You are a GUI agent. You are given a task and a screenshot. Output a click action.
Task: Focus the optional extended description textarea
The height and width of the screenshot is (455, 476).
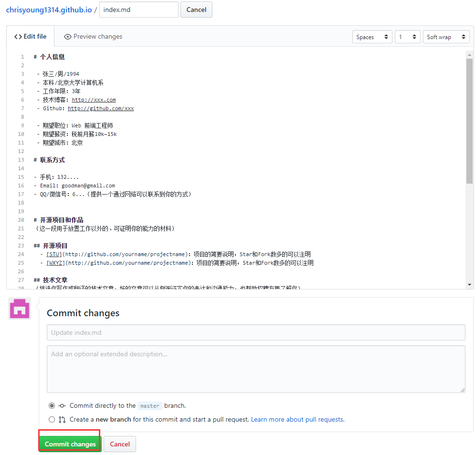[256, 369]
